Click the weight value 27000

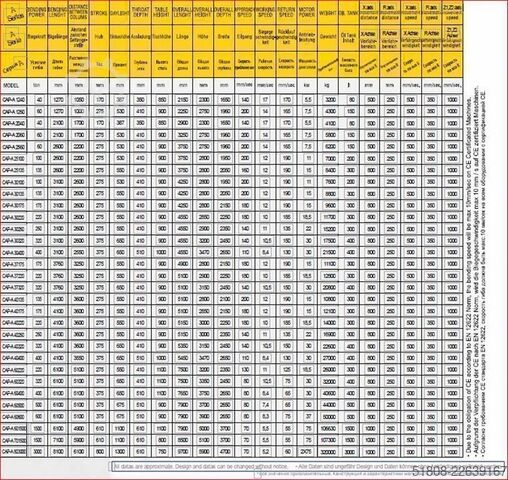(x=330, y=358)
